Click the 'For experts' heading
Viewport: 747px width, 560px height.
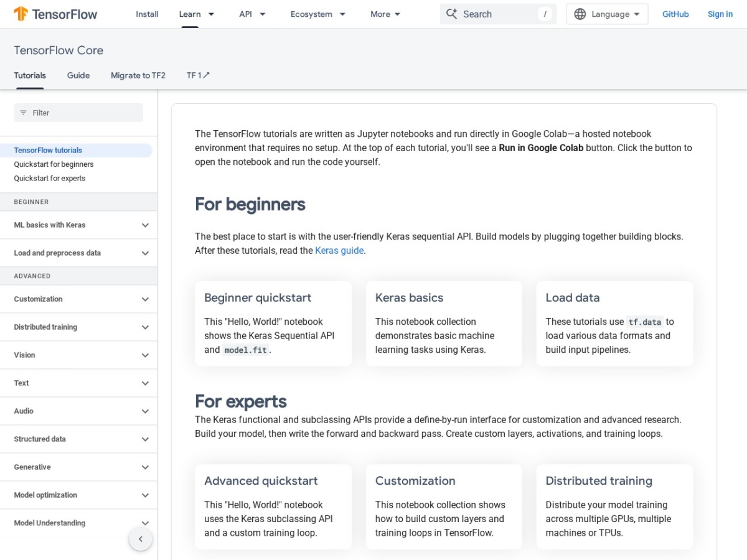[241, 401]
